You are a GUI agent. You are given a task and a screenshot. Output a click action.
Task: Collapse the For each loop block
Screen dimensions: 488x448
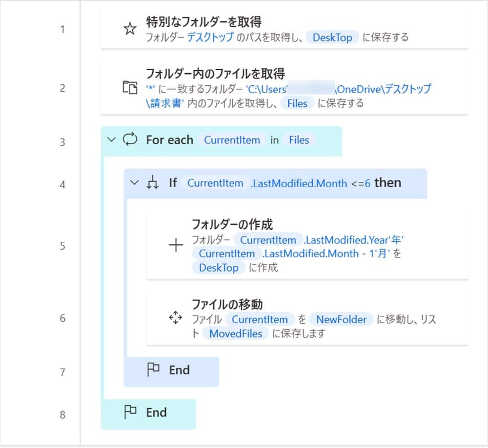click(x=111, y=140)
